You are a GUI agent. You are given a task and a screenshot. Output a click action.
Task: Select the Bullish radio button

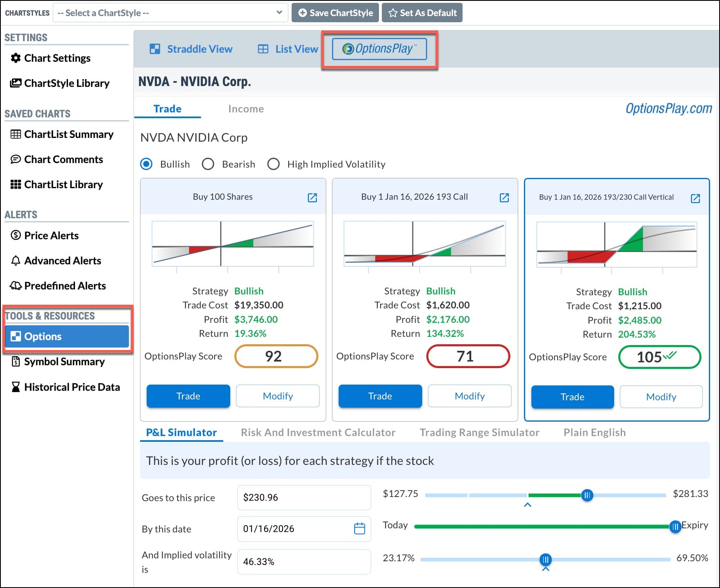pos(146,164)
